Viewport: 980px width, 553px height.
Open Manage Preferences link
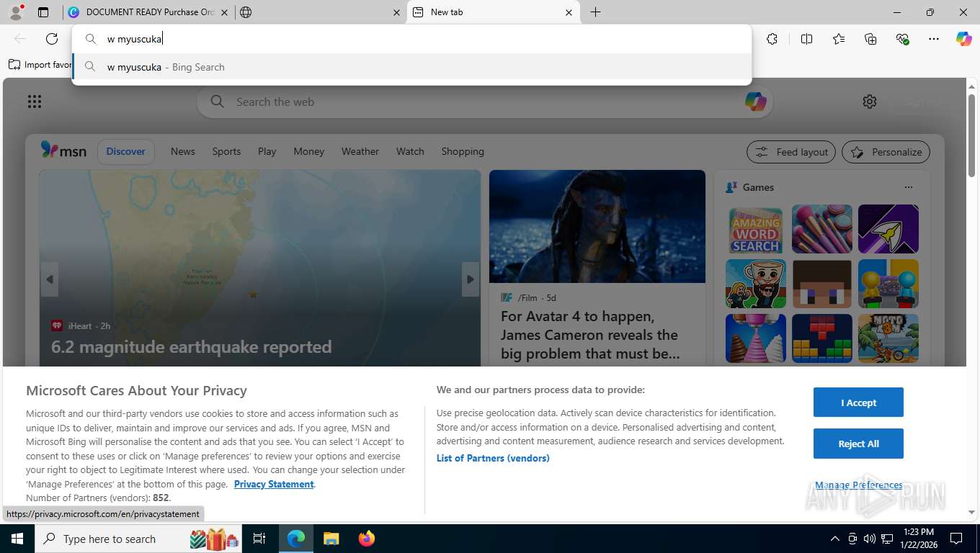(858, 485)
